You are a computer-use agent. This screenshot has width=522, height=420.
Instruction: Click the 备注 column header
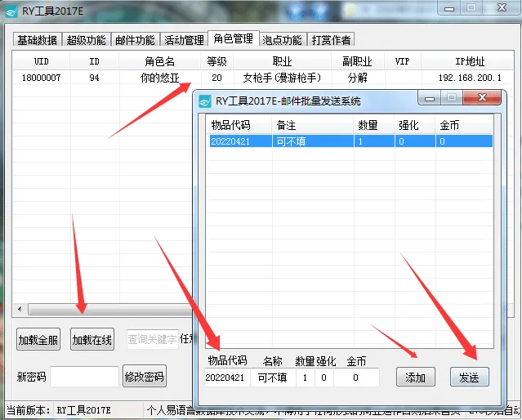(313, 125)
